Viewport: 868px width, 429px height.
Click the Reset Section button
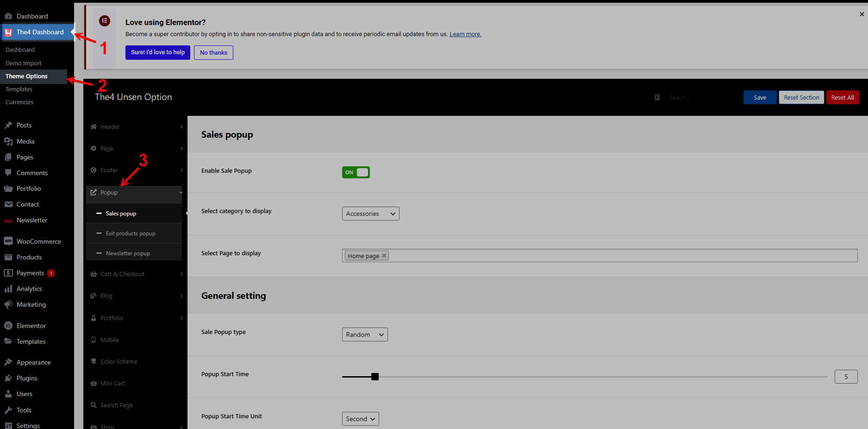801,97
